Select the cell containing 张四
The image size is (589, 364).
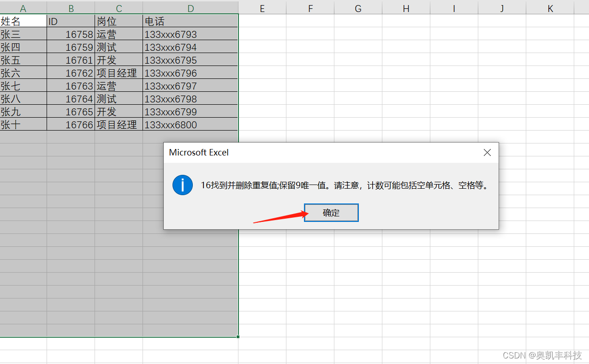23,47
